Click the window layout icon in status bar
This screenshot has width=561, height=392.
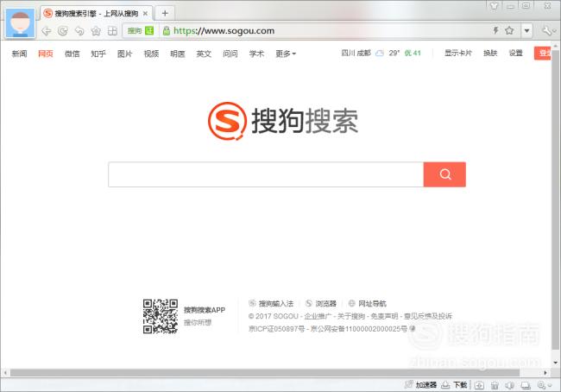(526, 385)
